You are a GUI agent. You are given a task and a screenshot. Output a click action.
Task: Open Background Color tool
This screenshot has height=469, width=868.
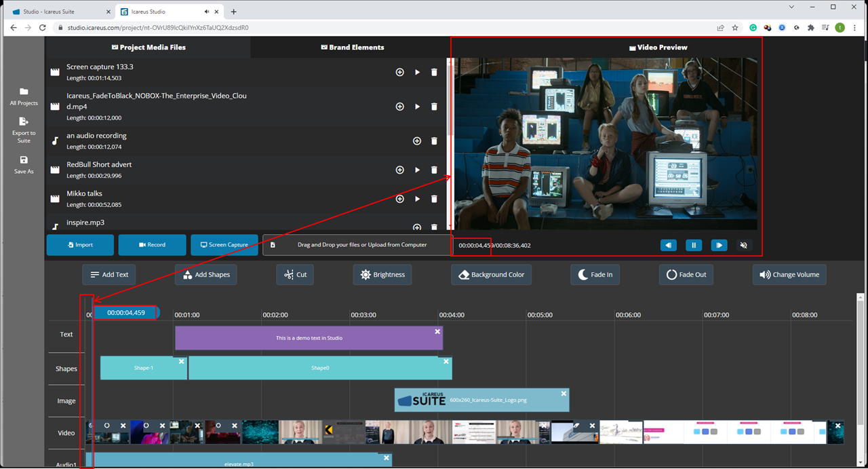pyautogui.click(x=492, y=275)
